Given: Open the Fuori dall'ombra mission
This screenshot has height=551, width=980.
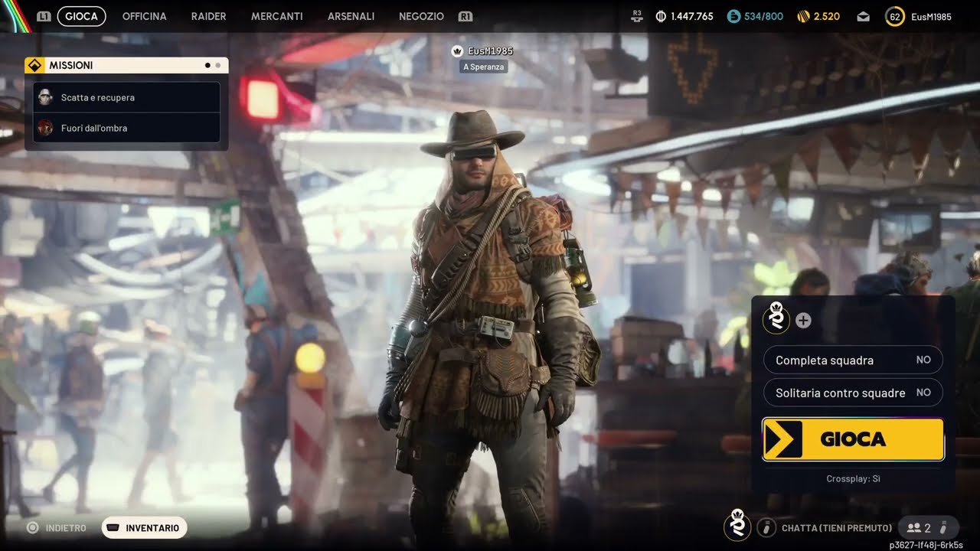Looking at the screenshot, I should point(127,128).
